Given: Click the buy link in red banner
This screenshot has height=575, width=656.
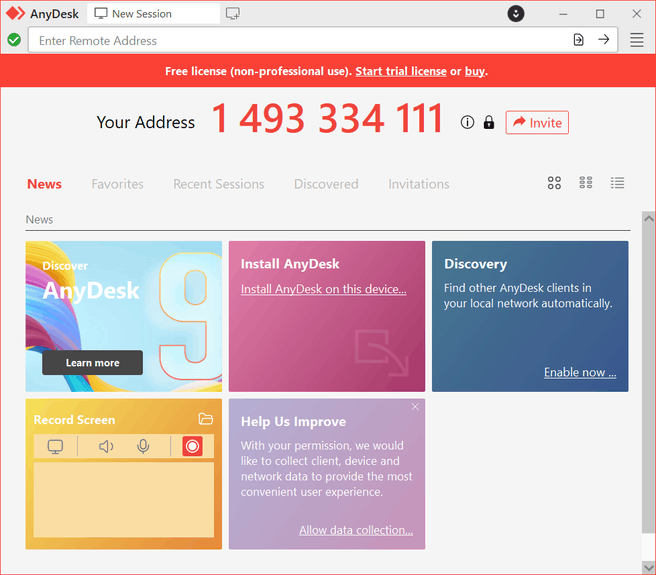Looking at the screenshot, I should click(x=475, y=71).
